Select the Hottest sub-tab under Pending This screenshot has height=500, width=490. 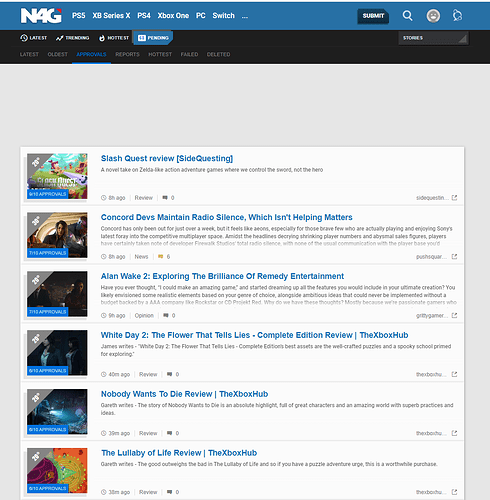[160, 54]
